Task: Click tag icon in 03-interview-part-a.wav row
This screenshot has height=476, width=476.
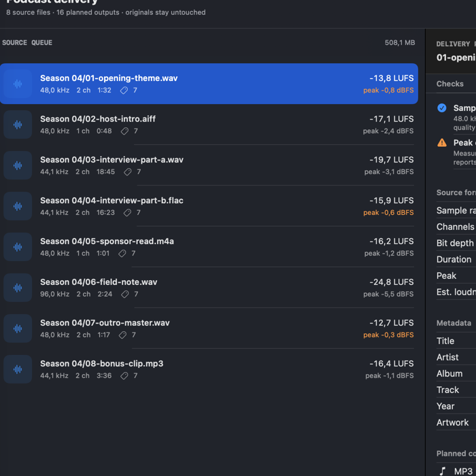Action: [x=128, y=172]
